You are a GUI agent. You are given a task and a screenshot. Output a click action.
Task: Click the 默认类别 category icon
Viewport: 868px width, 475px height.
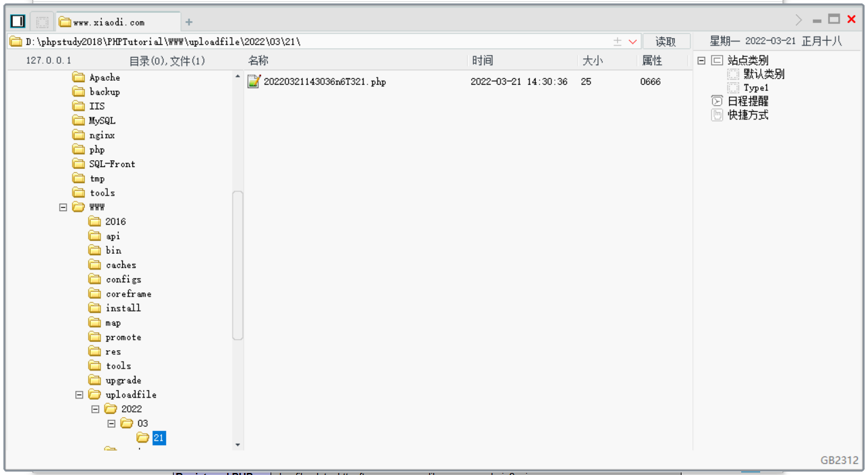tap(733, 74)
